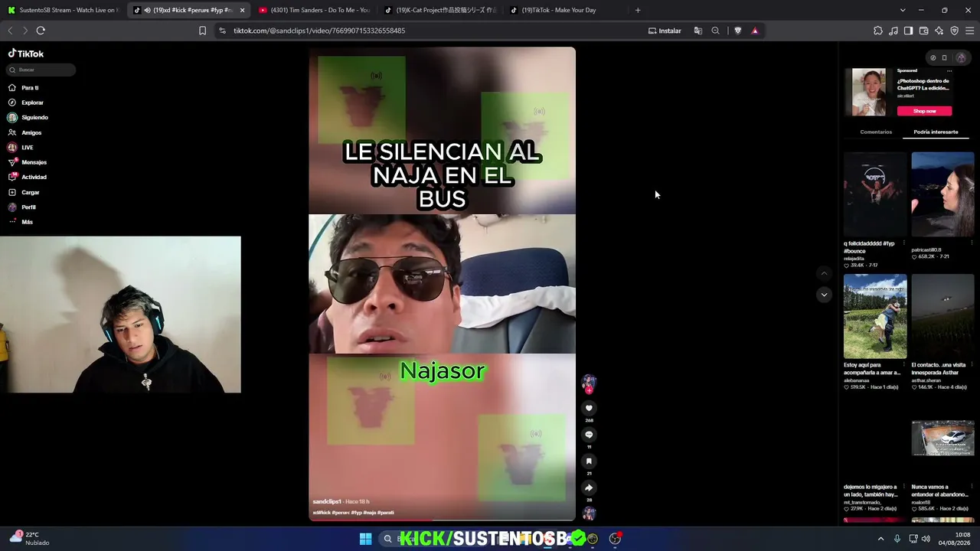
Task: Open Brave Shields lion icon
Action: tap(738, 31)
